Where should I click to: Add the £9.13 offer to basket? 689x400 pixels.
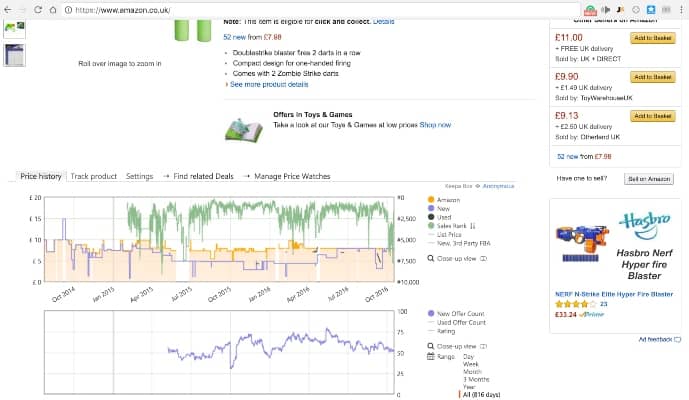pyautogui.click(x=653, y=116)
